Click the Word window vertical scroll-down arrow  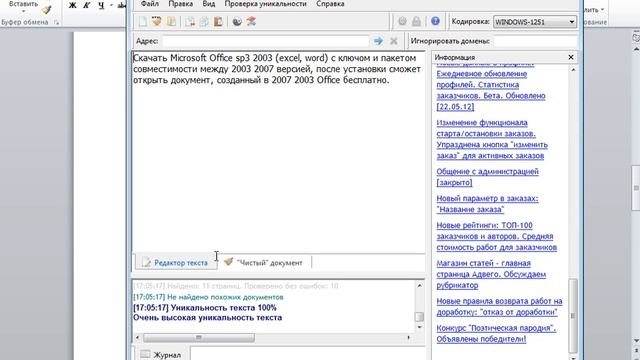click(636, 341)
